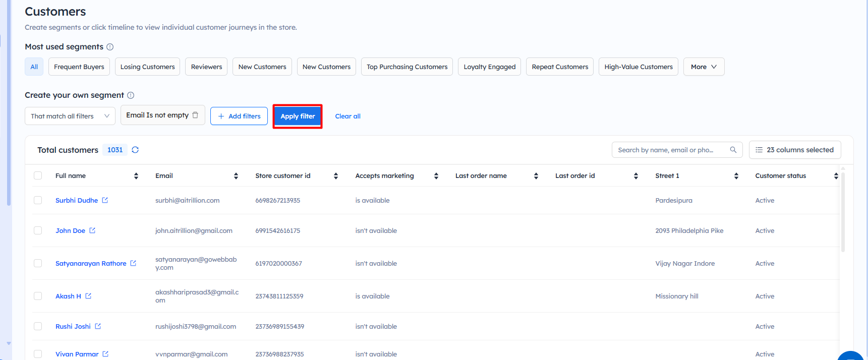868x360 pixels.
Task: Click the refresh icon beside total customers count
Action: (x=135, y=150)
